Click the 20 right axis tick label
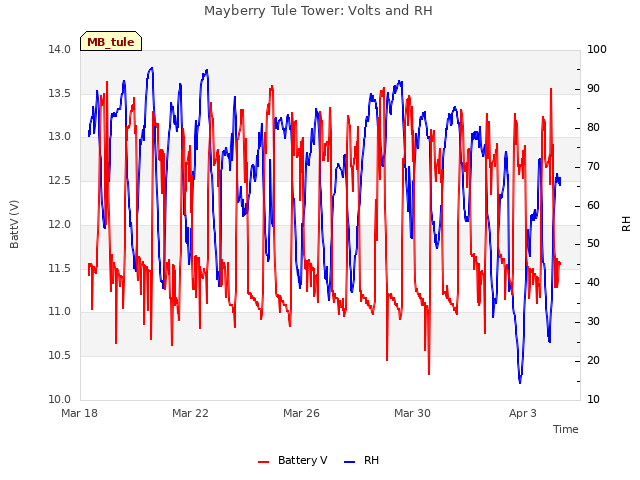 593,360
